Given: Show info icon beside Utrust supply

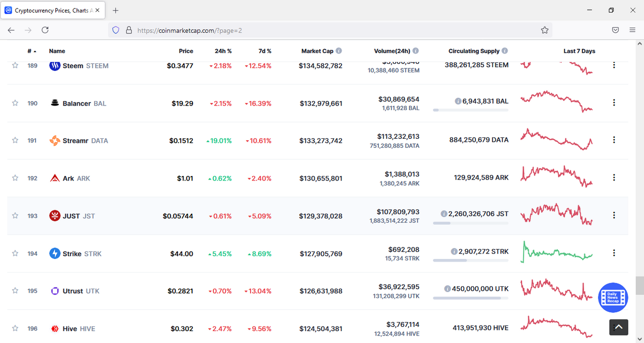Looking at the screenshot, I should tap(447, 289).
